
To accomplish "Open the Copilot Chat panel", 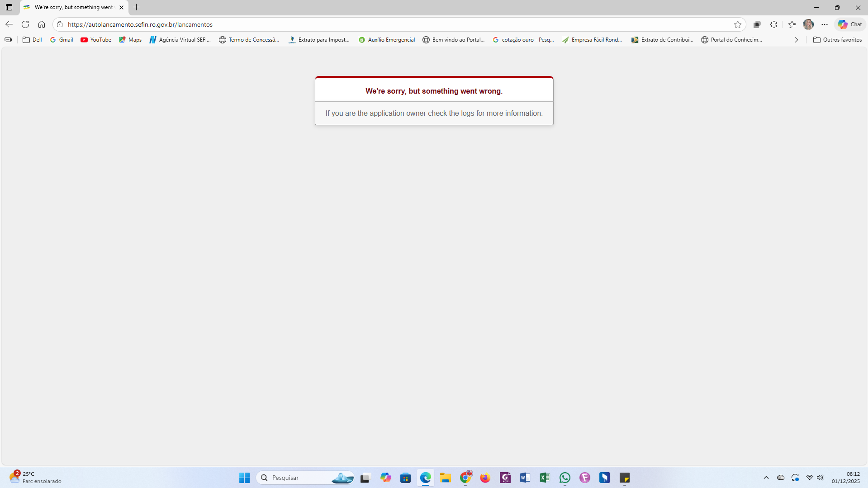I will coord(850,24).
